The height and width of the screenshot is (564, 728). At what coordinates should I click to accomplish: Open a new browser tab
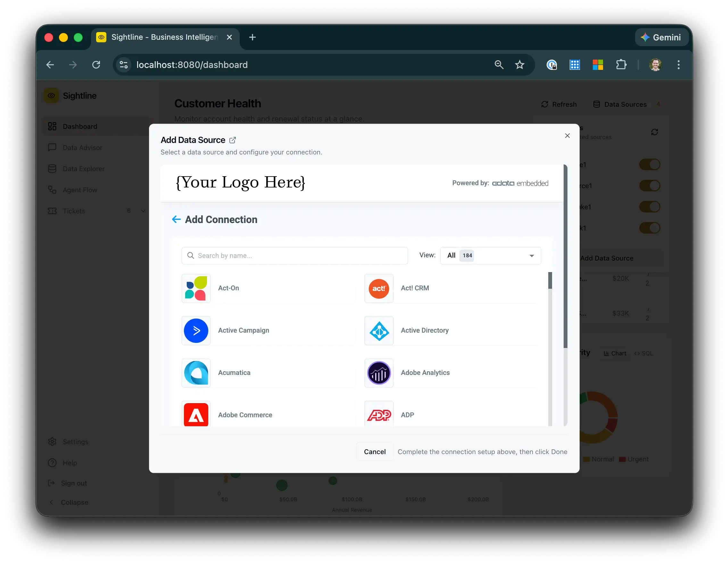252,37
